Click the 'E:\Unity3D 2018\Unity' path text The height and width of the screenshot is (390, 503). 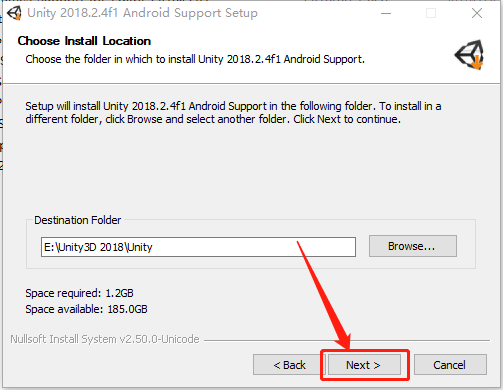[98, 247]
